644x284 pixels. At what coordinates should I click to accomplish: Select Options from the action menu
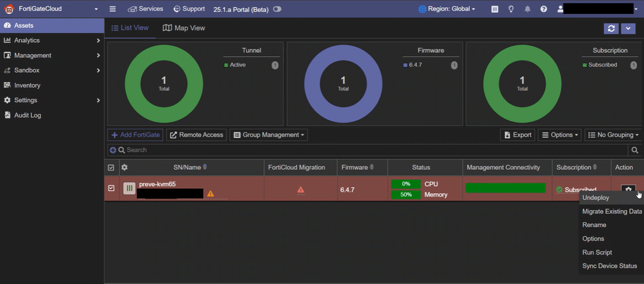[612, 239]
